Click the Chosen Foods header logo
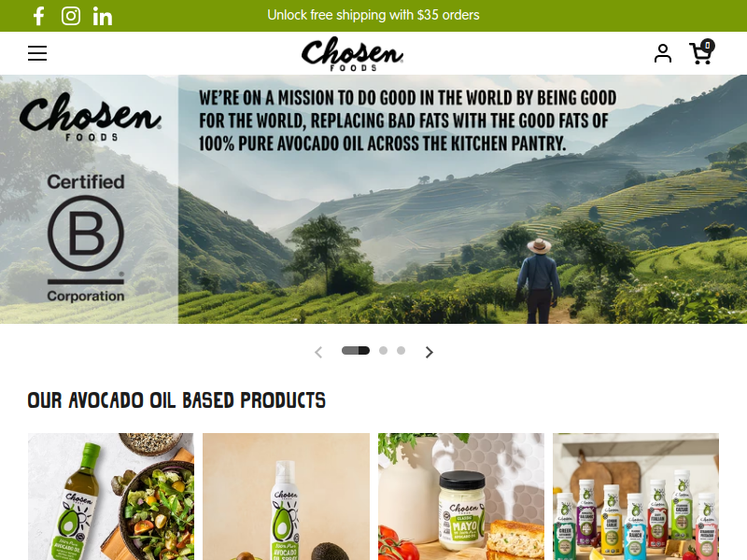The width and height of the screenshot is (747, 560). tap(353, 54)
